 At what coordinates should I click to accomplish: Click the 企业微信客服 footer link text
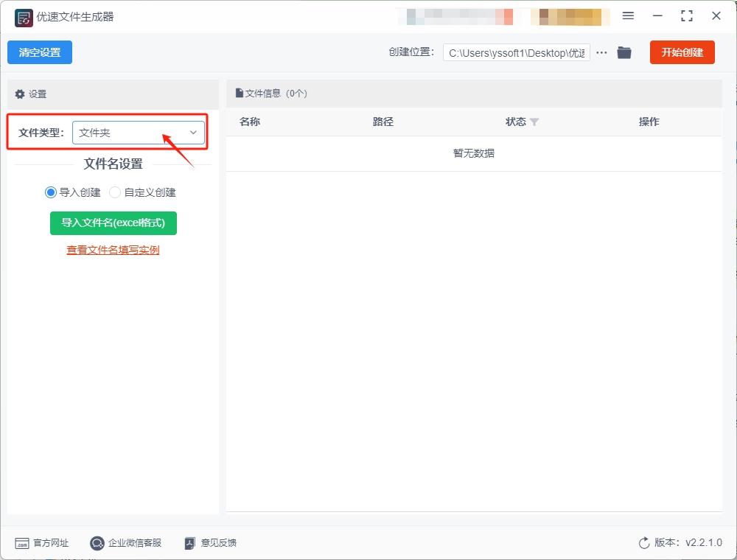click(x=135, y=543)
